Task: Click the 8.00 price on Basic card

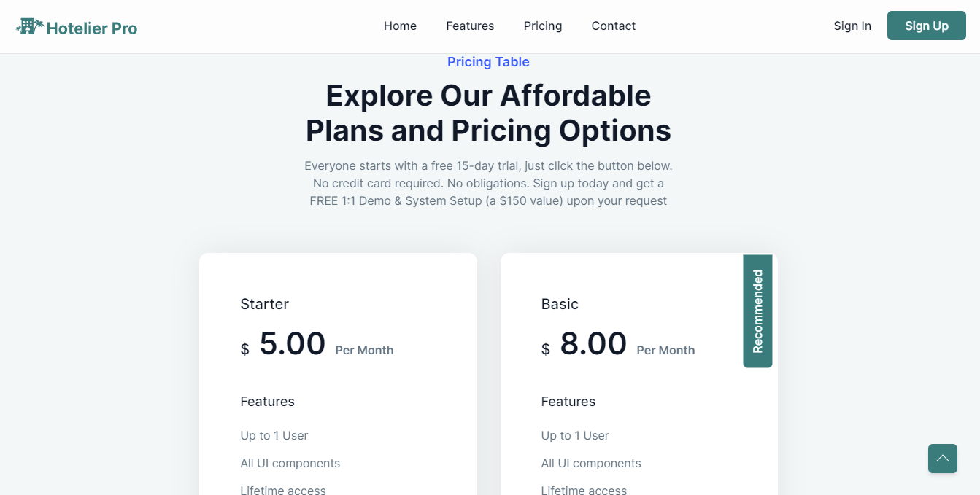Action: point(593,344)
